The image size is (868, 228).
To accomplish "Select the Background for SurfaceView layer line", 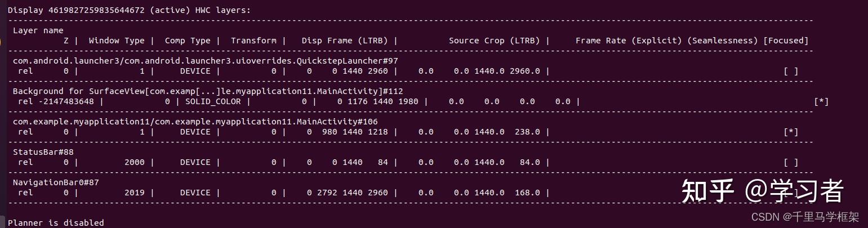I will tap(208, 91).
